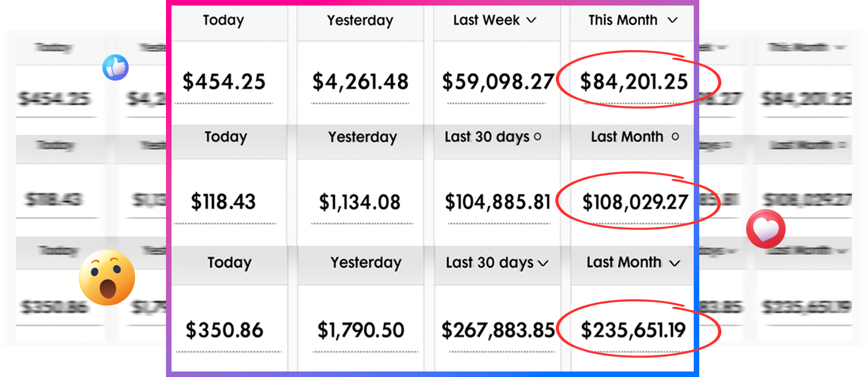The width and height of the screenshot is (868, 377).
Task: Select the circle beside middle Last Month
Action: pos(676,137)
